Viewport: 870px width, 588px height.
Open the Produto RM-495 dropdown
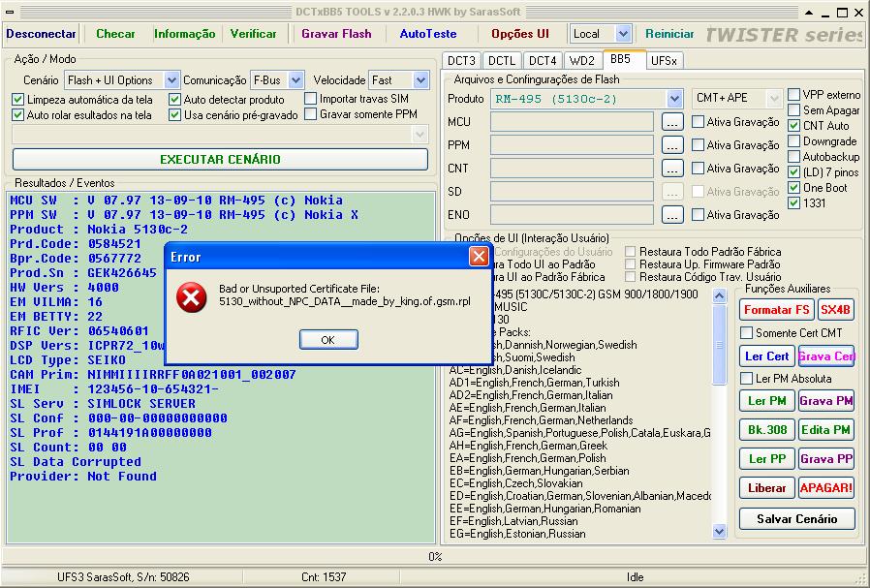(x=674, y=99)
